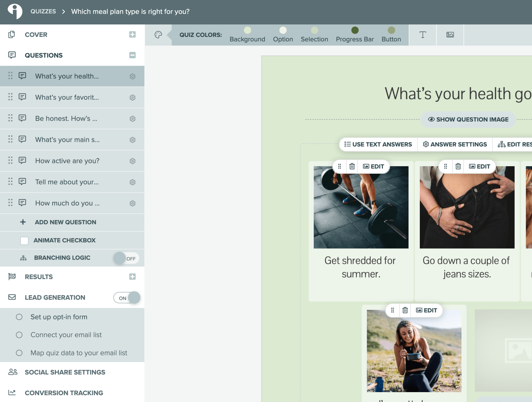Click the image tool icon in the top toolbar
The width and height of the screenshot is (532, 402).
[x=450, y=35]
